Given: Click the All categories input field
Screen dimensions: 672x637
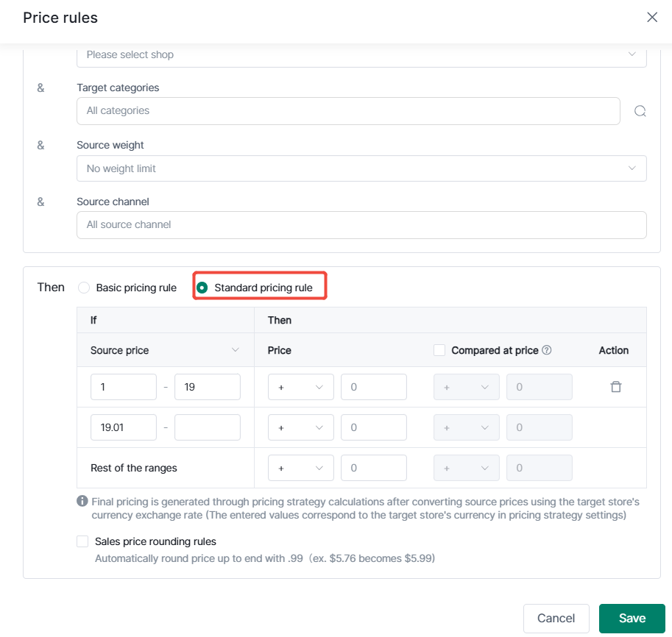Looking at the screenshot, I should point(348,111).
